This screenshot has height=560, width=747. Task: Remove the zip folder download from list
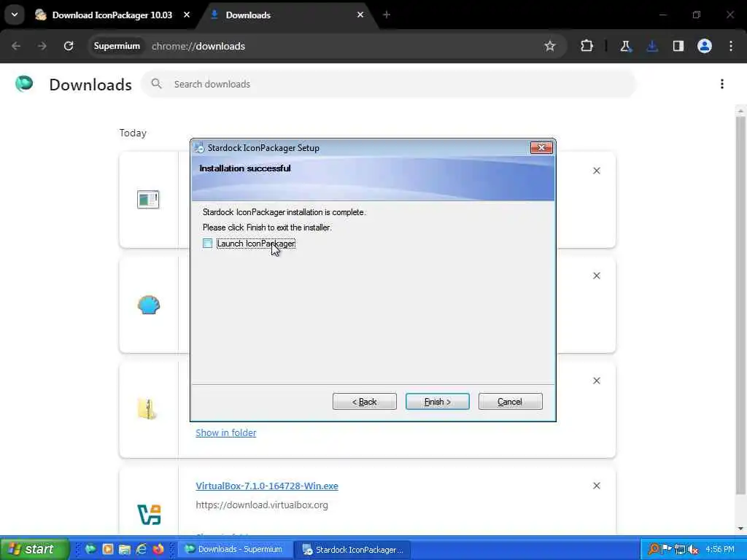(x=597, y=381)
